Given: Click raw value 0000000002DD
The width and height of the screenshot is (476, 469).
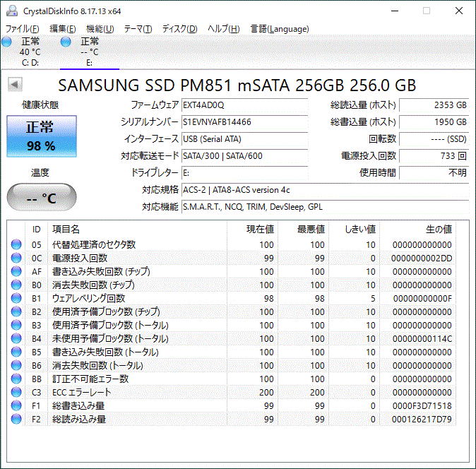Looking at the screenshot, I should pyautogui.click(x=422, y=259).
